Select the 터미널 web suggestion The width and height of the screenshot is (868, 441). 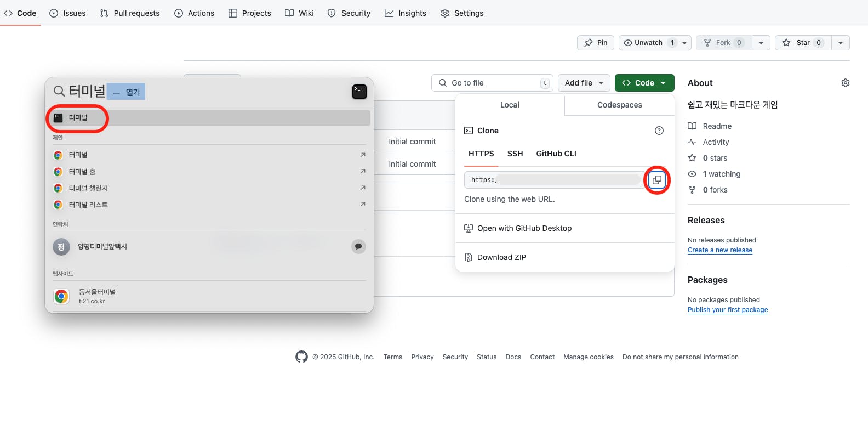point(209,155)
